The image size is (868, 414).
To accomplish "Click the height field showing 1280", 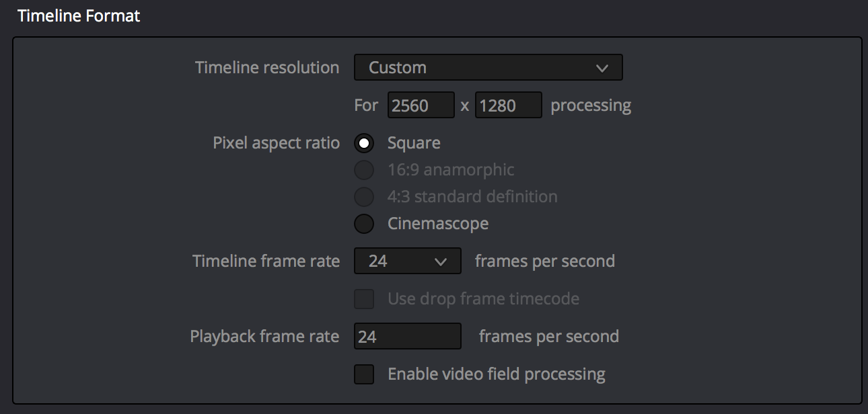I will [x=508, y=105].
